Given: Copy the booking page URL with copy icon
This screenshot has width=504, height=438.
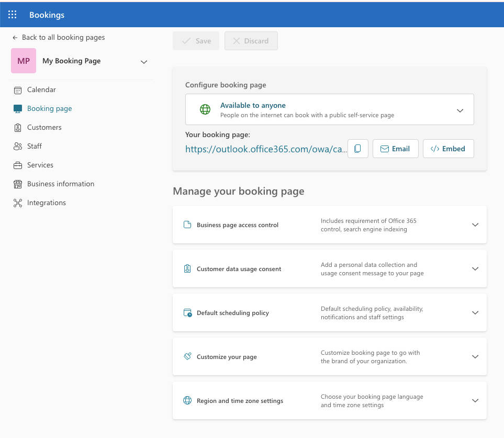Looking at the screenshot, I should coord(358,149).
